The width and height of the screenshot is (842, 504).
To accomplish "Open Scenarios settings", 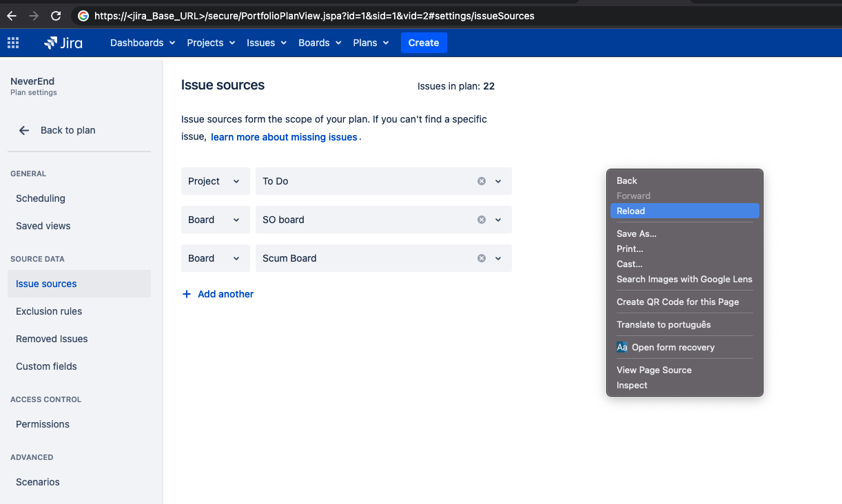I will point(79,482).
